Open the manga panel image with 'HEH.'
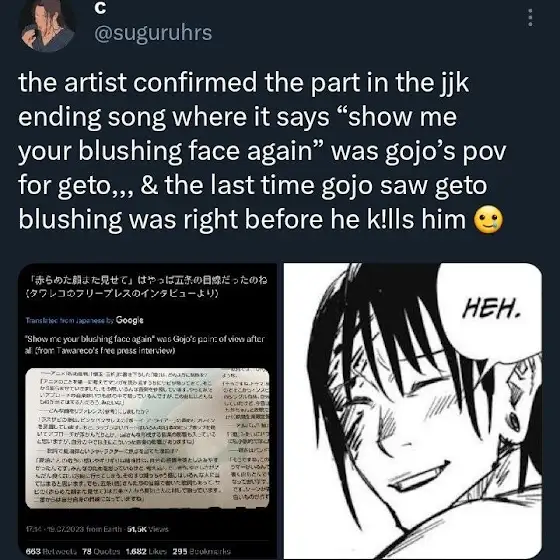Viewport: 560px width, 560px height. (412, 411)
